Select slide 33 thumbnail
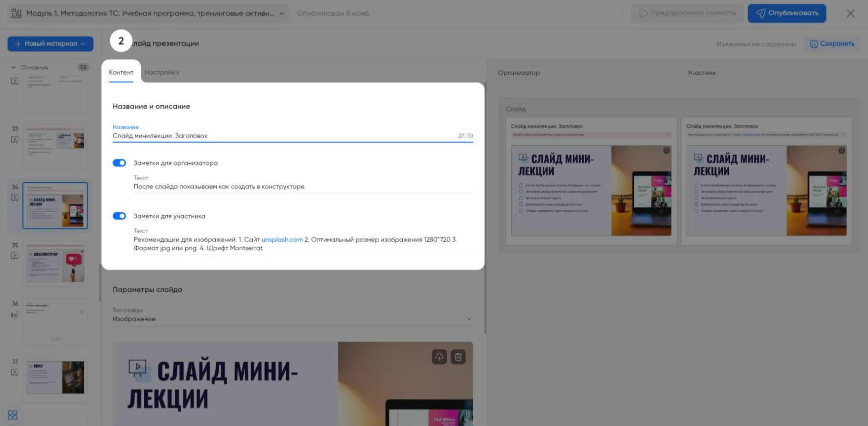 [x=55, y=148]
